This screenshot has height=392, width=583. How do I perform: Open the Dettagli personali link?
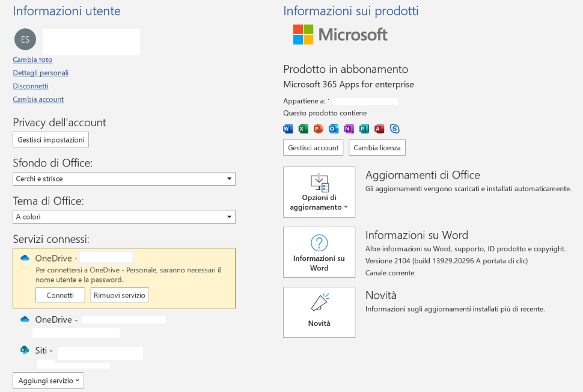[x=40, y=73]
